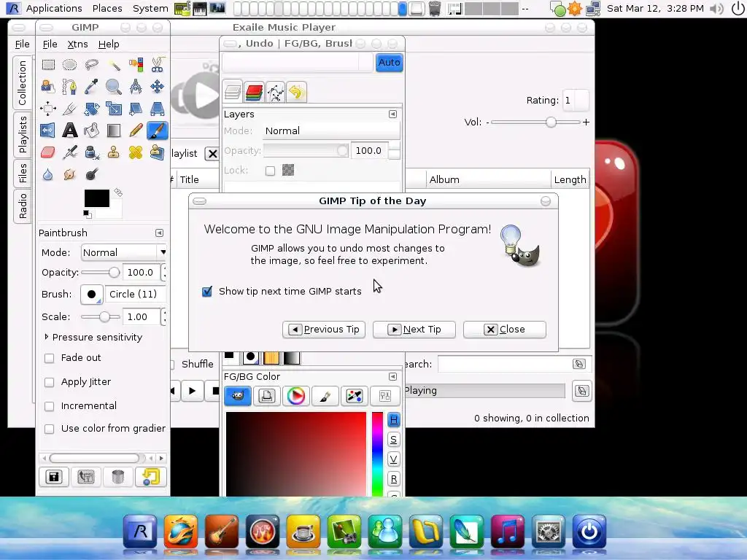Switch to the Playlists tab in Exaile
747x560 pixels.
tap(23, 135)
